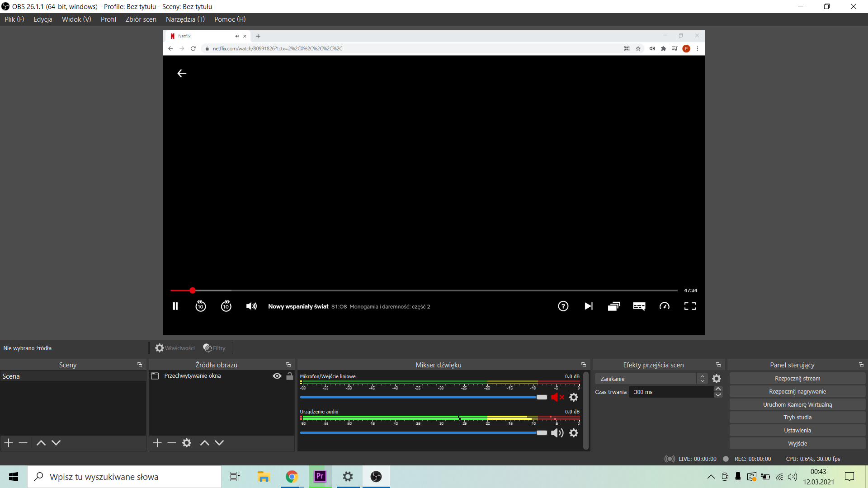Decrease Czas trwania duration stepper
Screen dimensions: 868x488
[x=718, y=395]
